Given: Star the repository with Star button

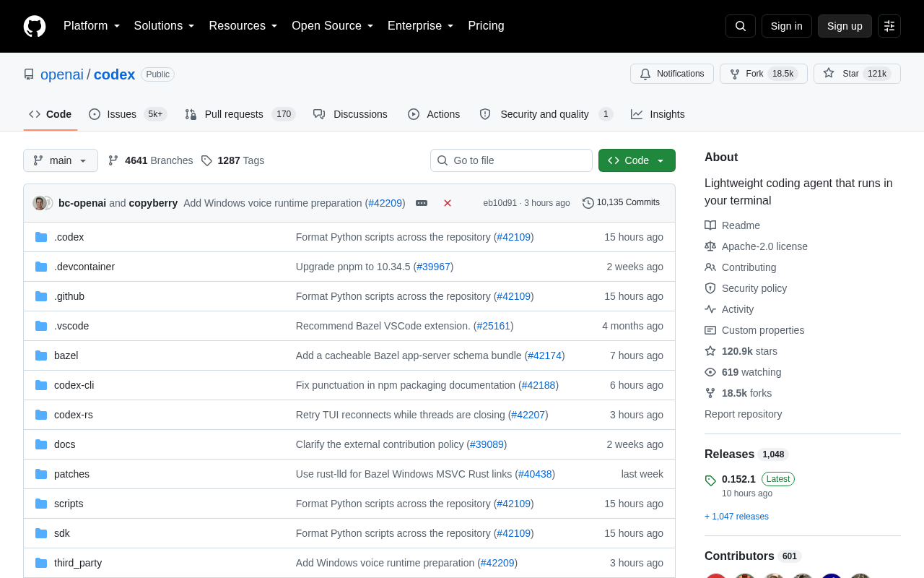Looking at the screenshot, I should point(857,74).
